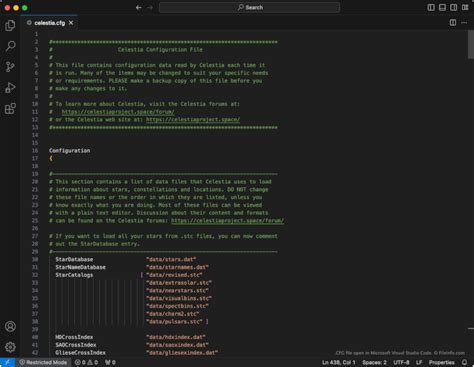
Task: Click the macOS yellow minimize window button
Action: [16, 7]
